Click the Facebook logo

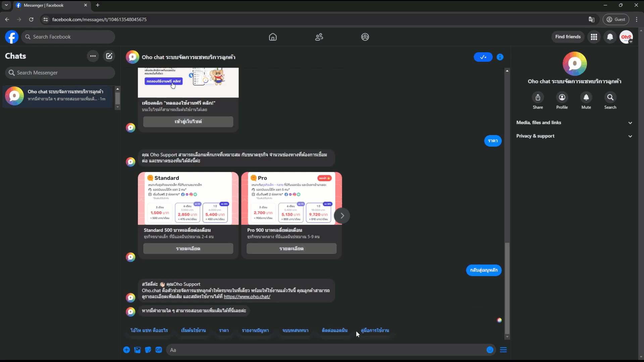[x=12, y=37]
